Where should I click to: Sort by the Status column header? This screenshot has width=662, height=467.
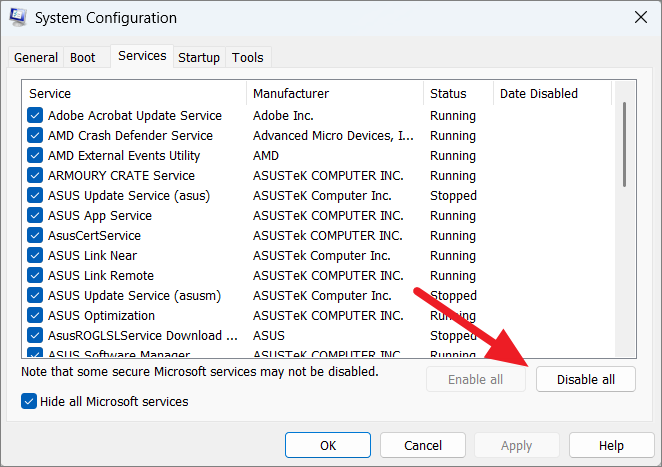[459, 93]
